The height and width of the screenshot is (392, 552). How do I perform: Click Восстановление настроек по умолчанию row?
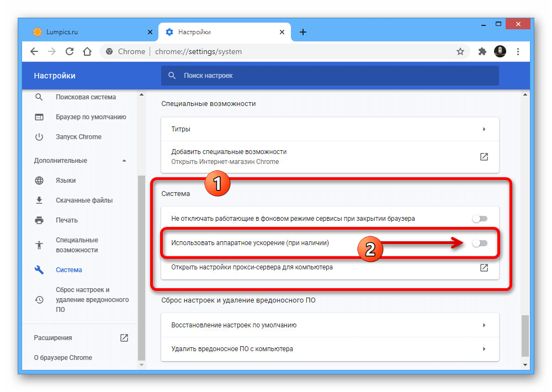(330, 325)
